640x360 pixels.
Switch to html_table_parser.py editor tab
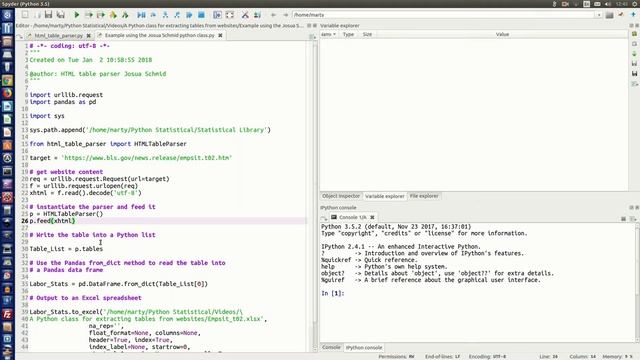58,36
